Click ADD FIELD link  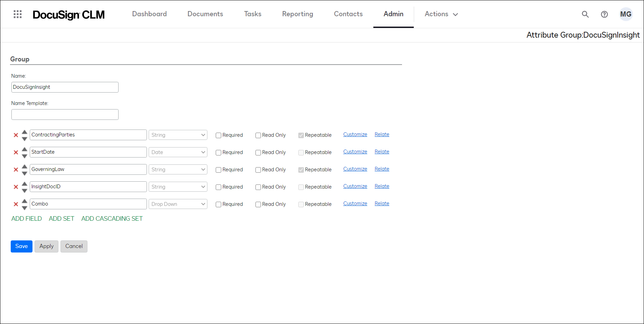[x=27, y=219]
